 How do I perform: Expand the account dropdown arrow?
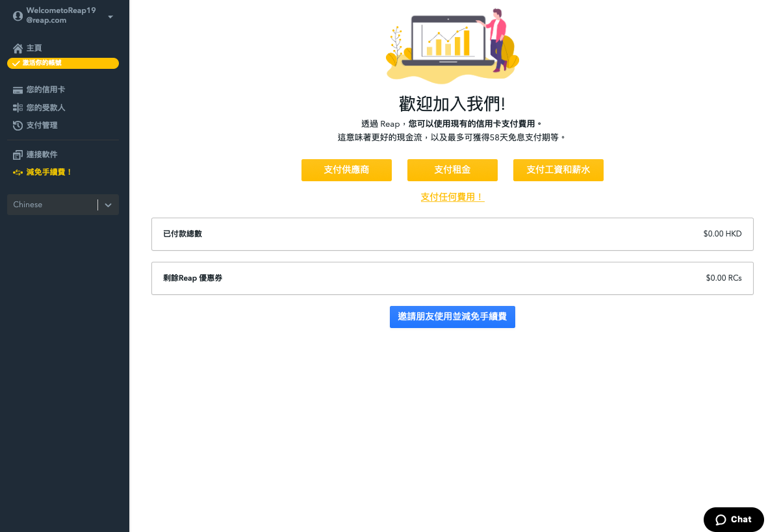[110, 17]
